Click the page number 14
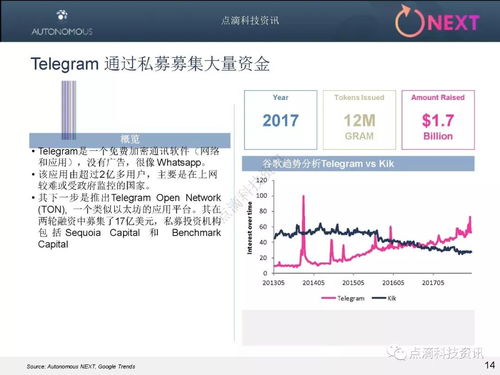This screenshot has width=500, height=375. 489,365
